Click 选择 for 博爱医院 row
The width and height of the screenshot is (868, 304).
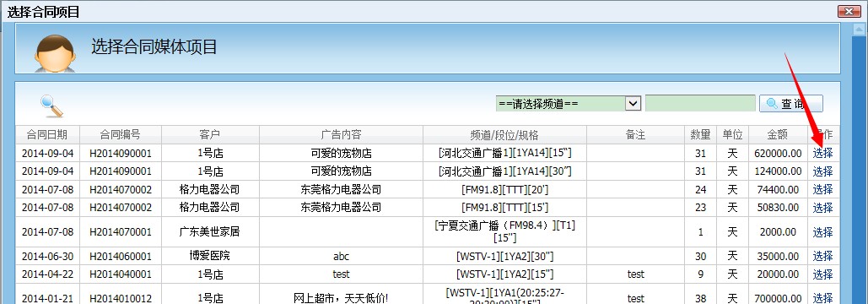pyautogui.click(x=822, y=257)
